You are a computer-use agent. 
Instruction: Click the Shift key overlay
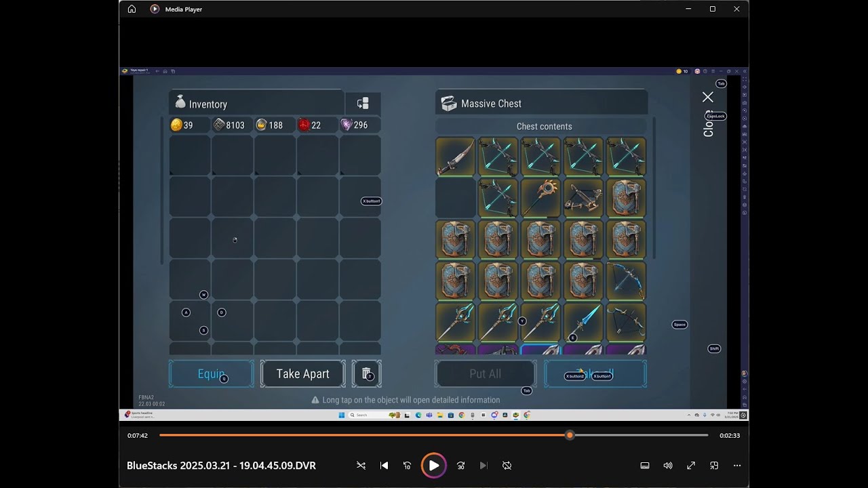[x=714, y=348]
